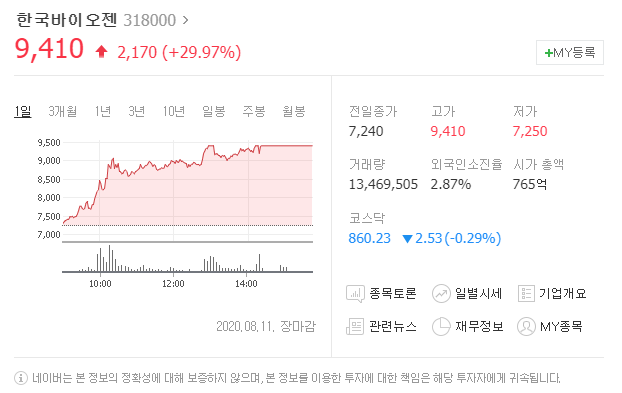The height and width of the screenshot is (393, 622).
Task: Select the 1일 chart tab
Action: (23, 111)
